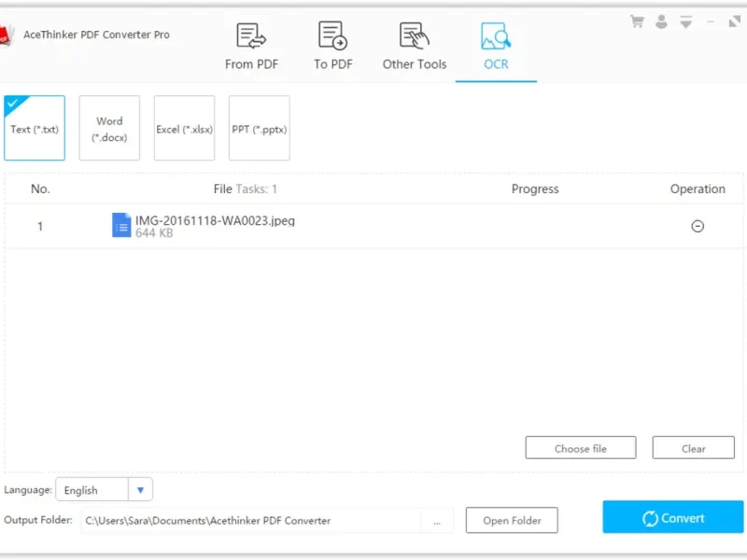The image size is (747, 560).
Task: Switch to the To PDF tab
Action: pyautogui.click(x=333, y=47)
